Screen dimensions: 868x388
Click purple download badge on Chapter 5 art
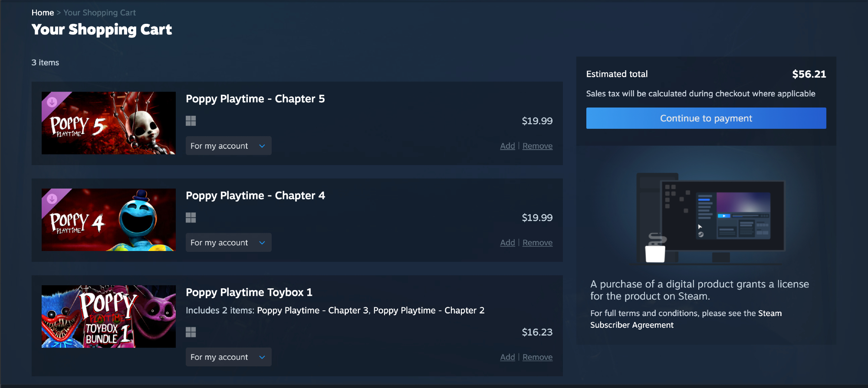click(x=52, y=102)
